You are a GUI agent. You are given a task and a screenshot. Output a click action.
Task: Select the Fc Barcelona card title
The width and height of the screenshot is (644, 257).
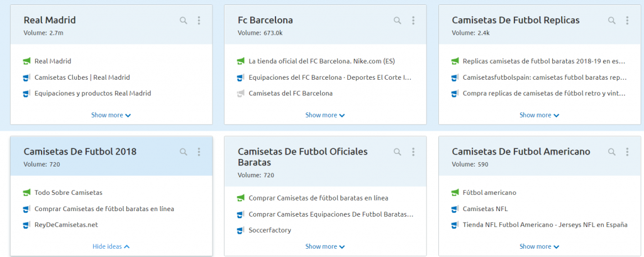tap(265, 20)
